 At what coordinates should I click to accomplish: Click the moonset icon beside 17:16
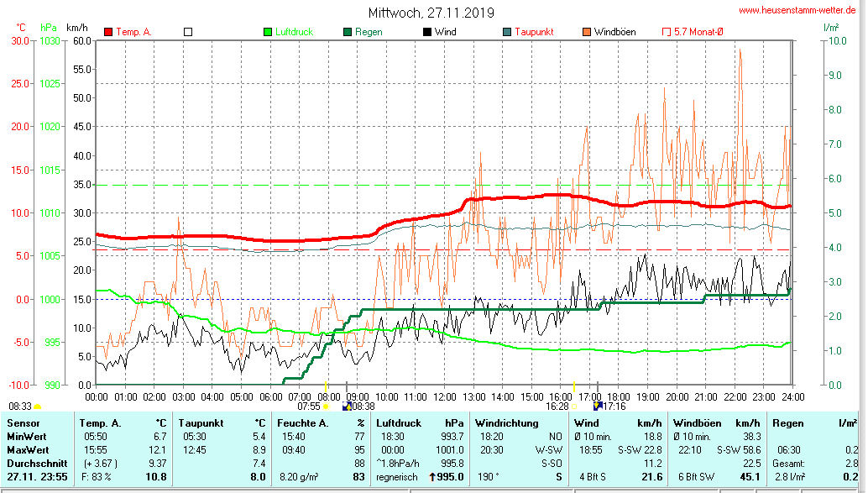597,406
